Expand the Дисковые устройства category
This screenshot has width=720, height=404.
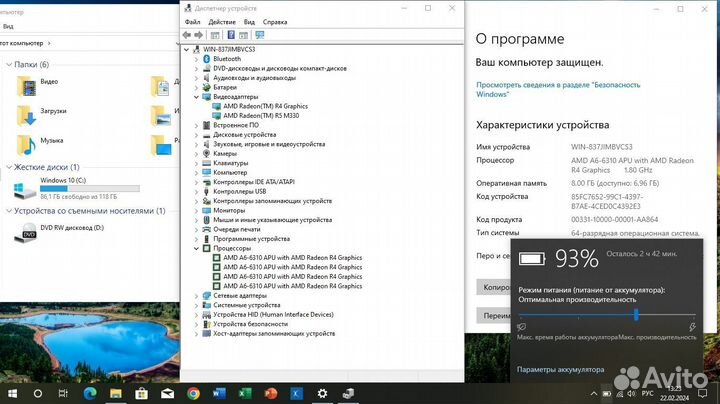(197, 135)
